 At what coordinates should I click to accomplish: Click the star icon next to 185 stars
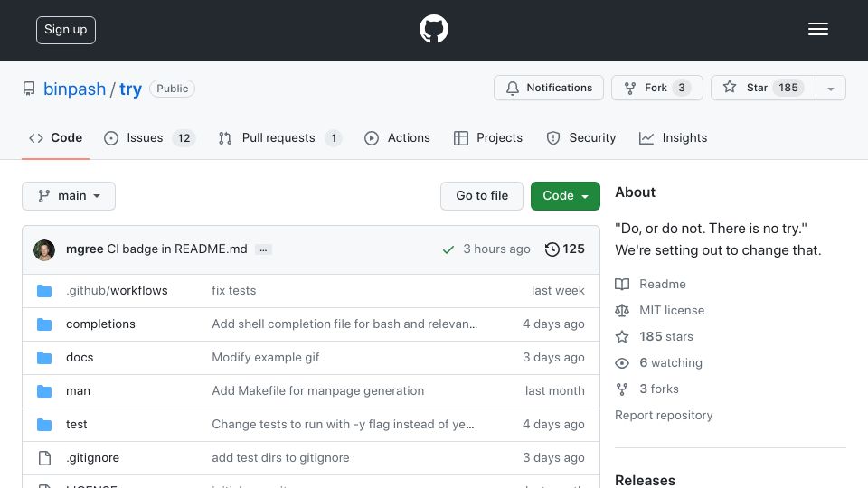pyautogui.click(x=622, y=336)
